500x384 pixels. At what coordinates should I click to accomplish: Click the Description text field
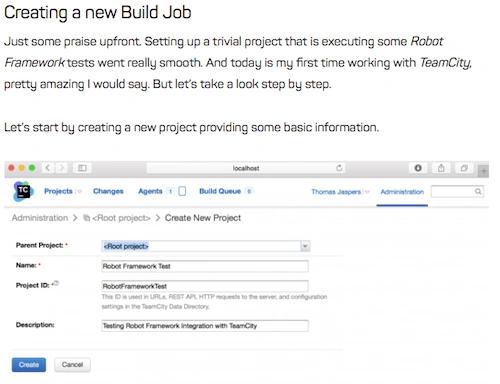tap(205, 326)
